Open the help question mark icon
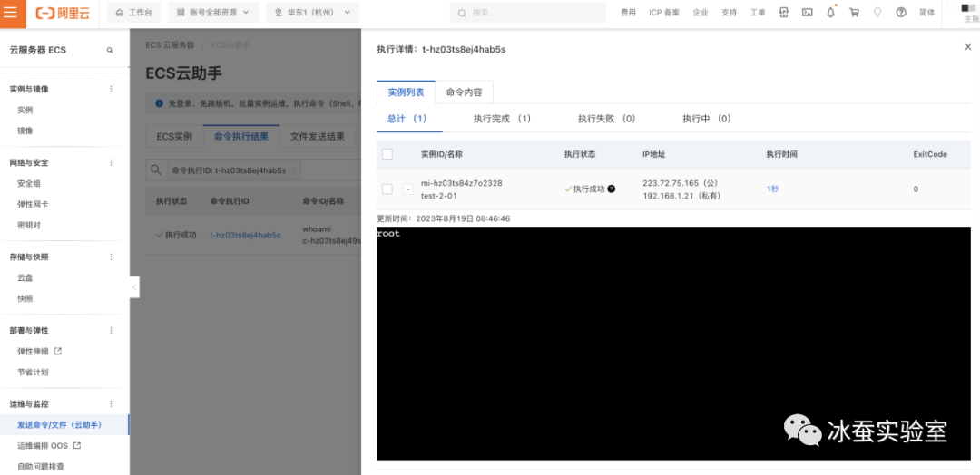 pos(901,13)
